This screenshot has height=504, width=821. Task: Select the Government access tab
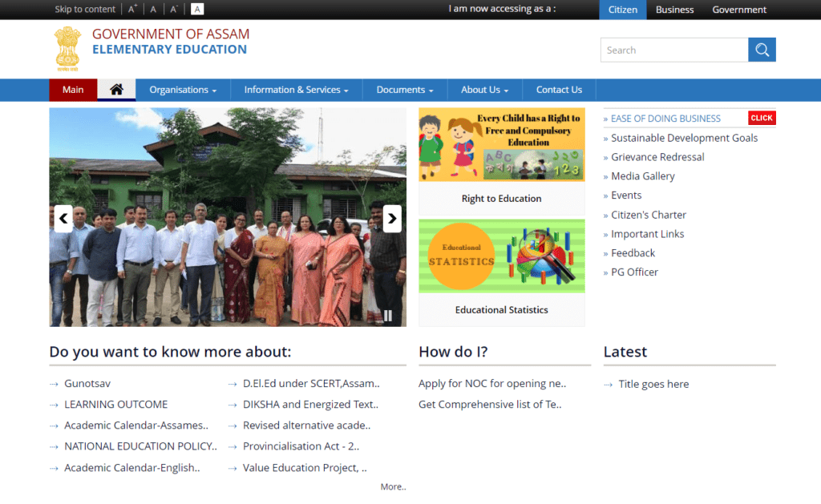pyautogui.click(x=739, y=9)
